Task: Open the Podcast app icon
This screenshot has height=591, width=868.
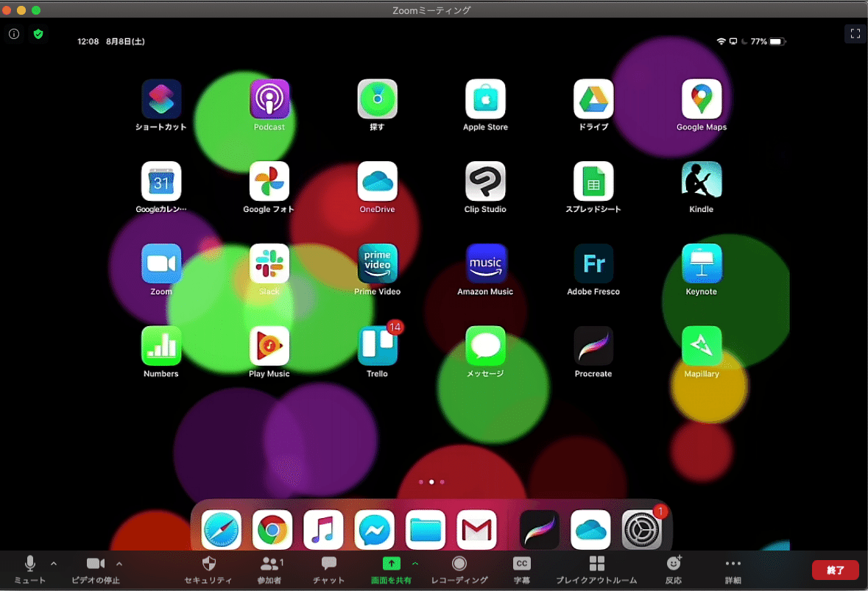Action: coord(269,99)
